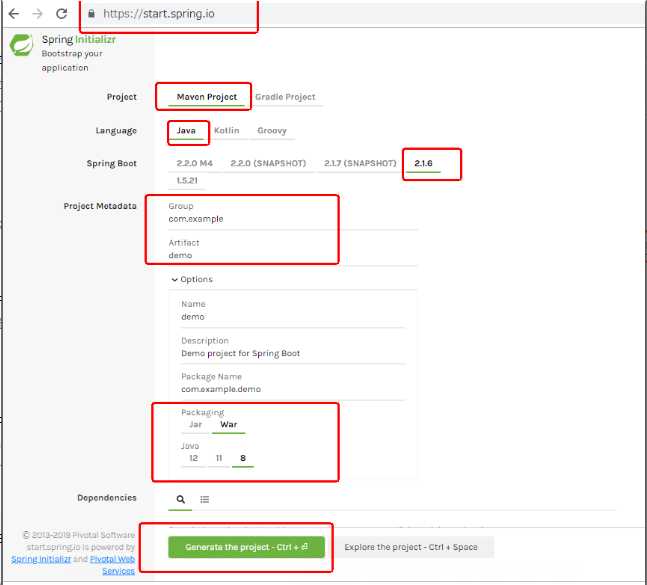This screenshot has width=647, height=585.
Task: Select Spring Boot 2.1.6
Action: (423, 163)
